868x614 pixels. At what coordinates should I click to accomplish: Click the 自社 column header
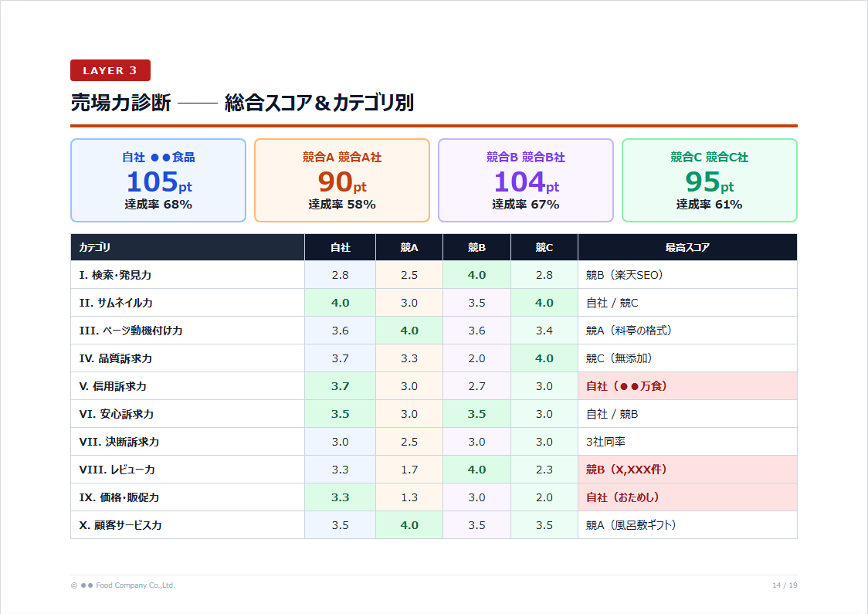point(340,247)
